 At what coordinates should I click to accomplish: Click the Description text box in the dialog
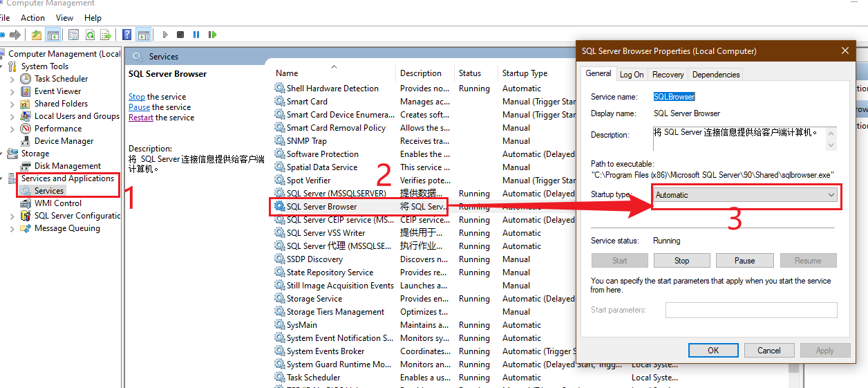(x=745, y=138)
